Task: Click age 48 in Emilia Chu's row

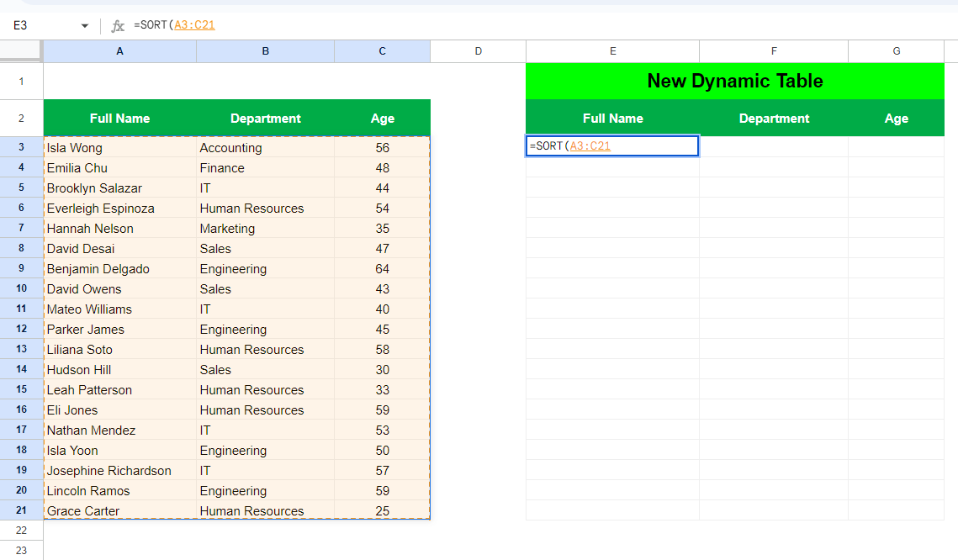Action: click(383, 168)
